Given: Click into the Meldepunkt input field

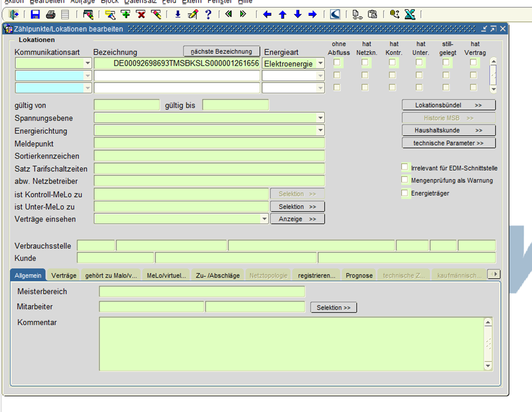Looking at the screenshot, I should click(209, 144).
